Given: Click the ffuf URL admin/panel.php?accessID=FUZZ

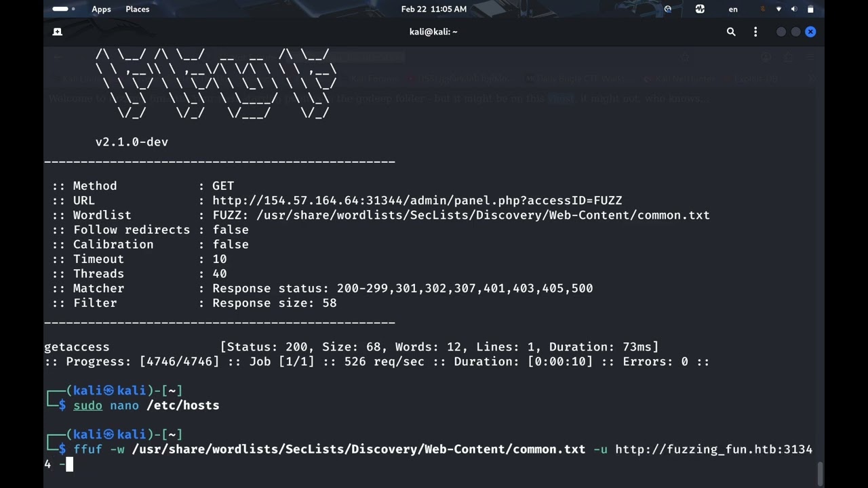Looking at the screenshot, I should [417, 201].
